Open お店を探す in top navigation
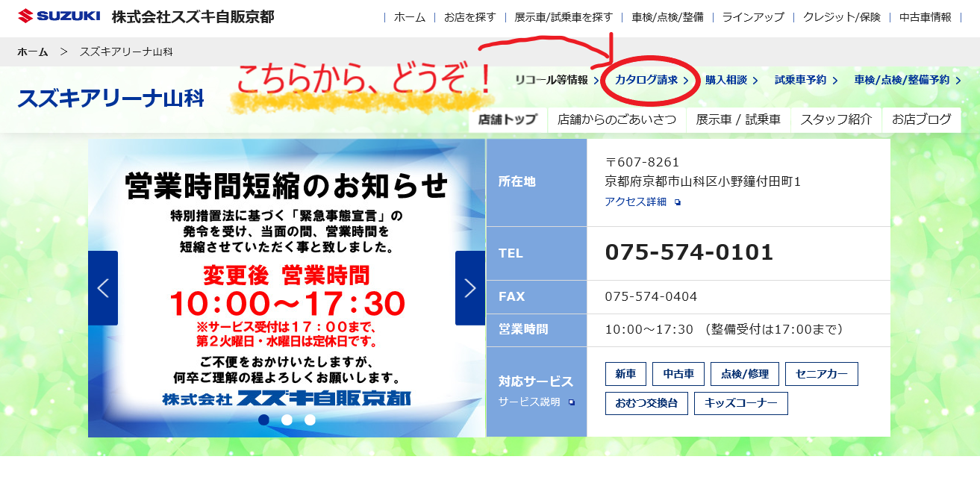Image resolution: width=980 pixels, height=477 pixels. (x=469, y=17)
